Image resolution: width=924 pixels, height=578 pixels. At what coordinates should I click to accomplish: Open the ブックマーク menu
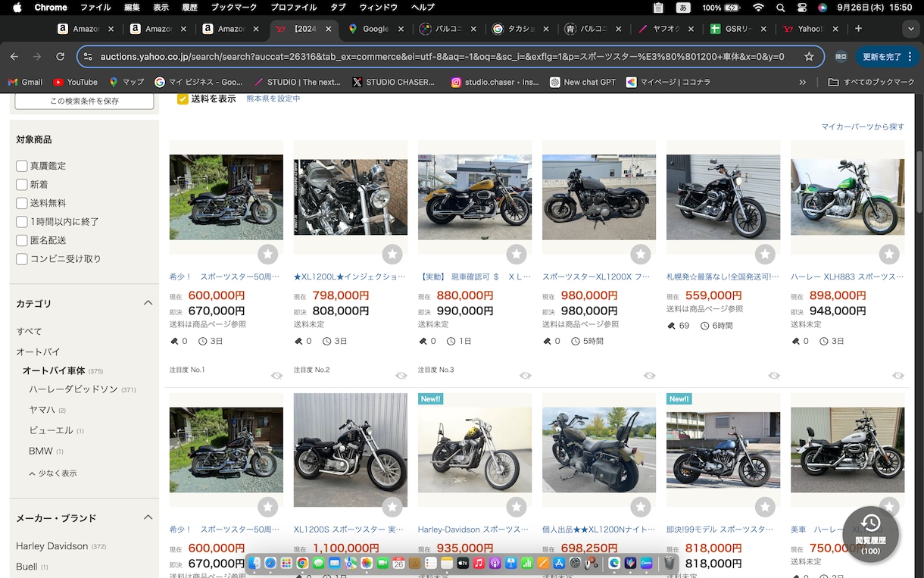click(234, 8)
